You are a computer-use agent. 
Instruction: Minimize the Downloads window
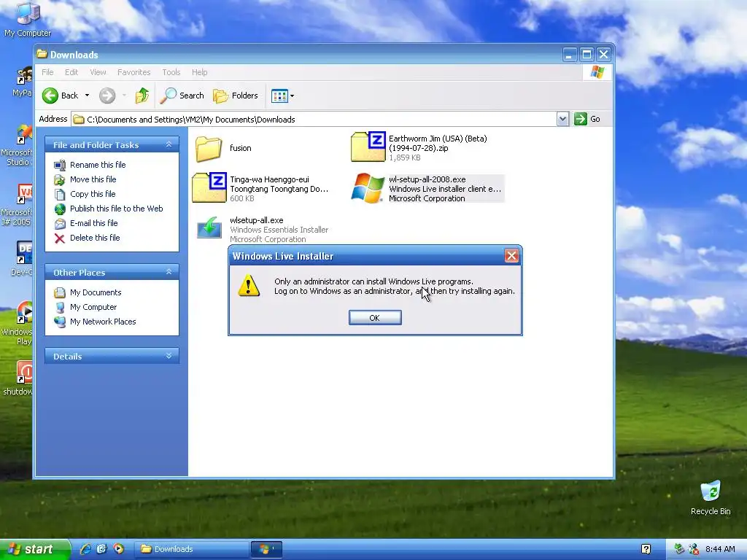pyautogui.click(x=569, y=54)
